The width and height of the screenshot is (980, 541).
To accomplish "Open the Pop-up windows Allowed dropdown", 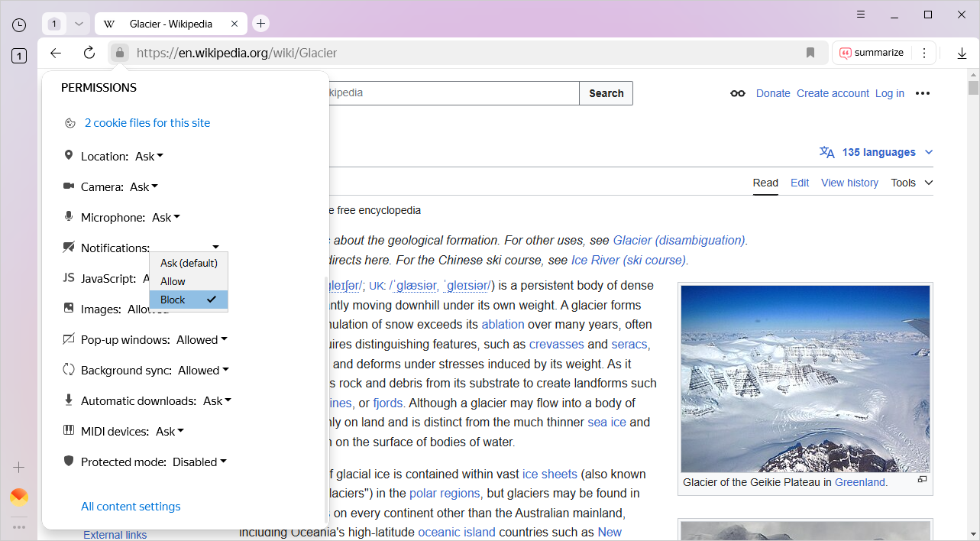I will (x=202, y=340).
